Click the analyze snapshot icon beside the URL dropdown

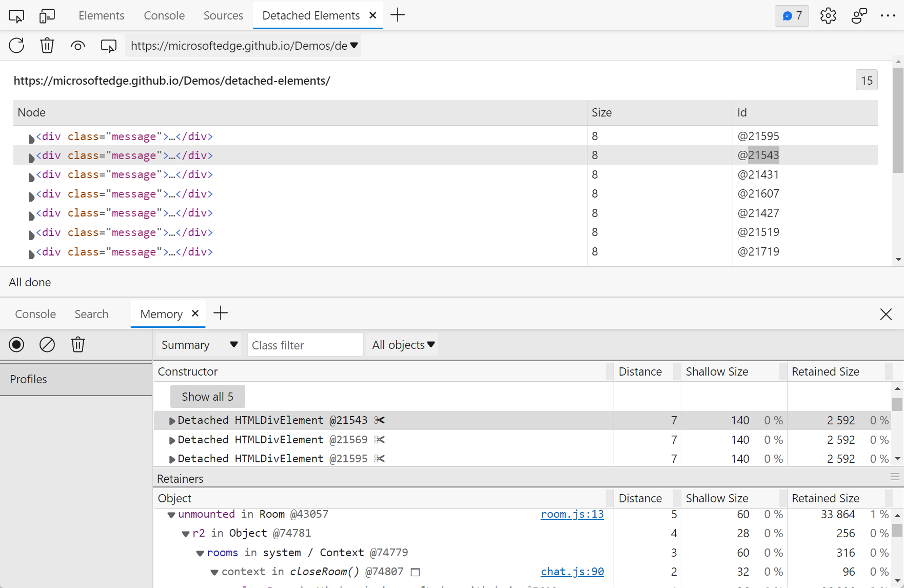coord(108,46)
